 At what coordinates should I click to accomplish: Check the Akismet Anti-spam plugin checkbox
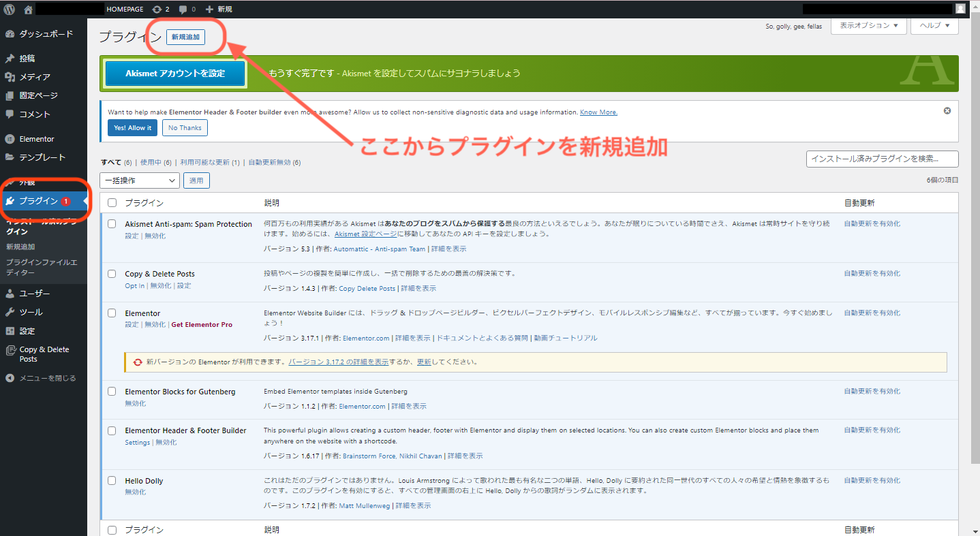112,224
